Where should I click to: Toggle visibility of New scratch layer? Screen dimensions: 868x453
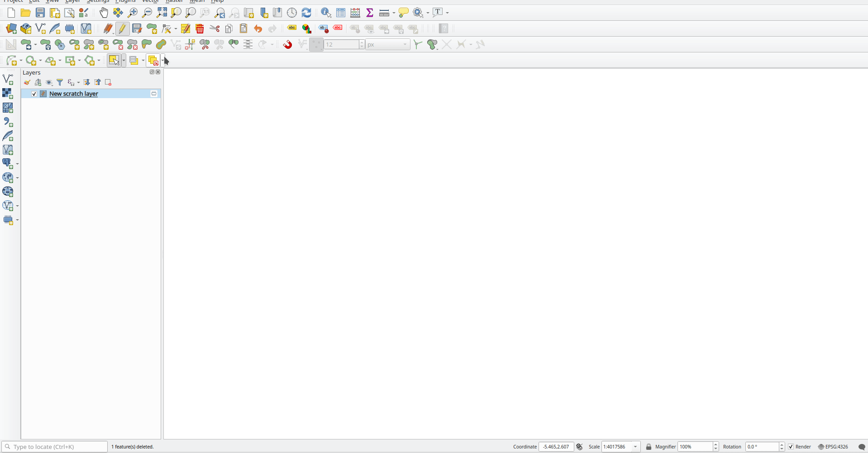(34, 94)
